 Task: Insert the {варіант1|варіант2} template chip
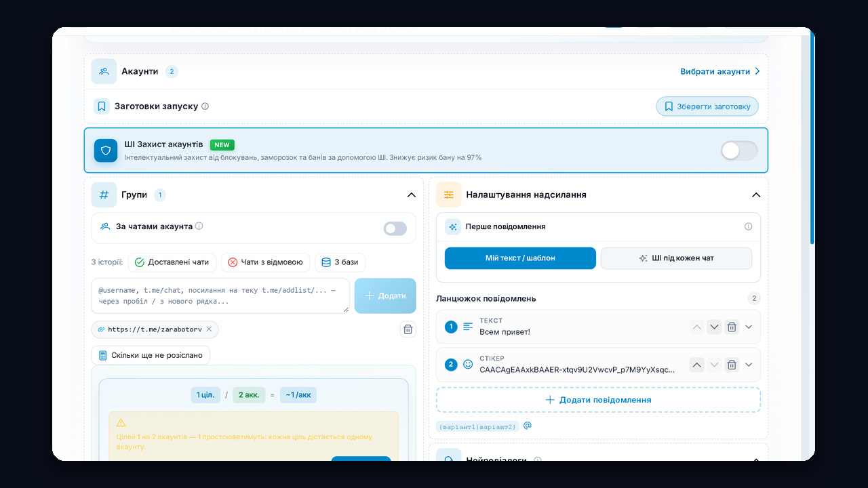click(x=477, y=426)
